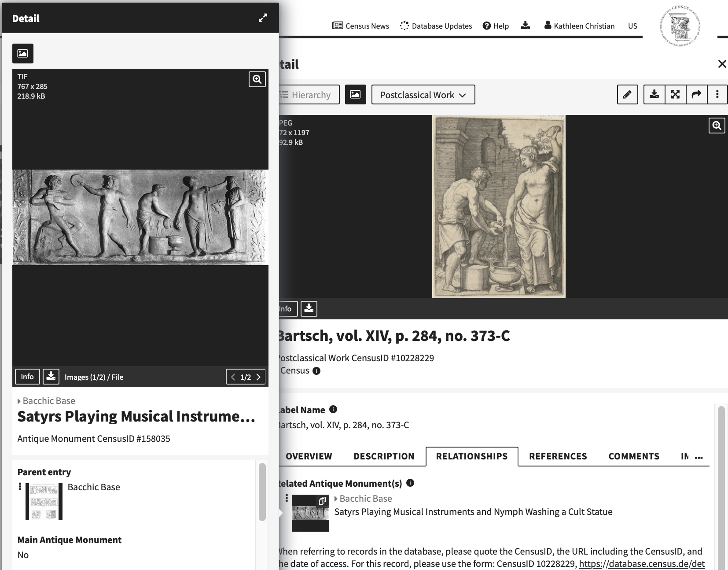
Task: Click the pencil edit record icon
Action: [627, 95]
